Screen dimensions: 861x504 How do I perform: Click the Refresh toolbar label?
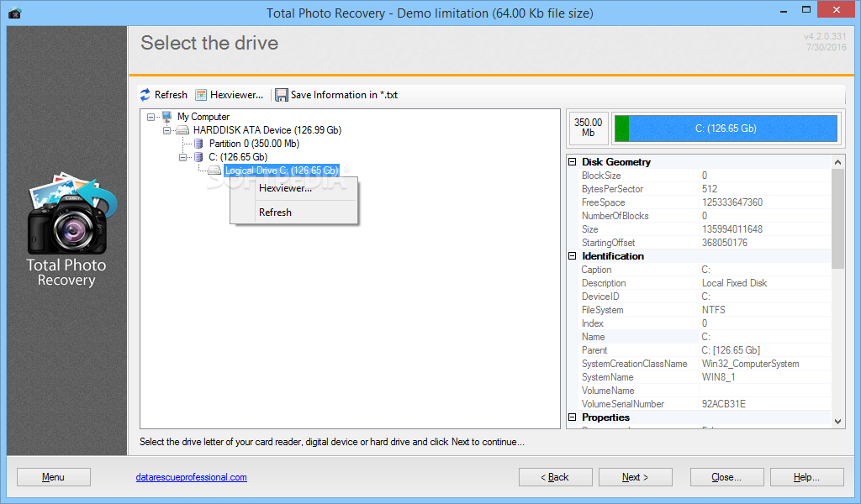coord(171,95)
